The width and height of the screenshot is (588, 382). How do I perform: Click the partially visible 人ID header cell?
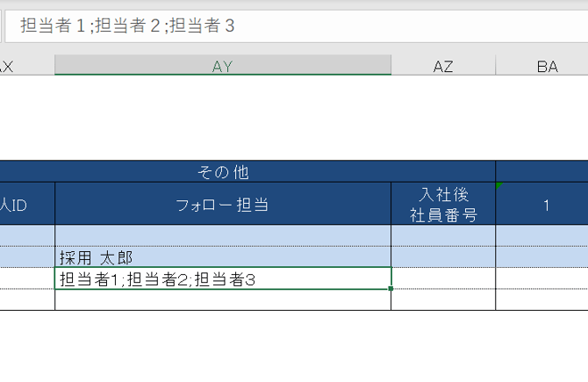[x=26, y=205]
